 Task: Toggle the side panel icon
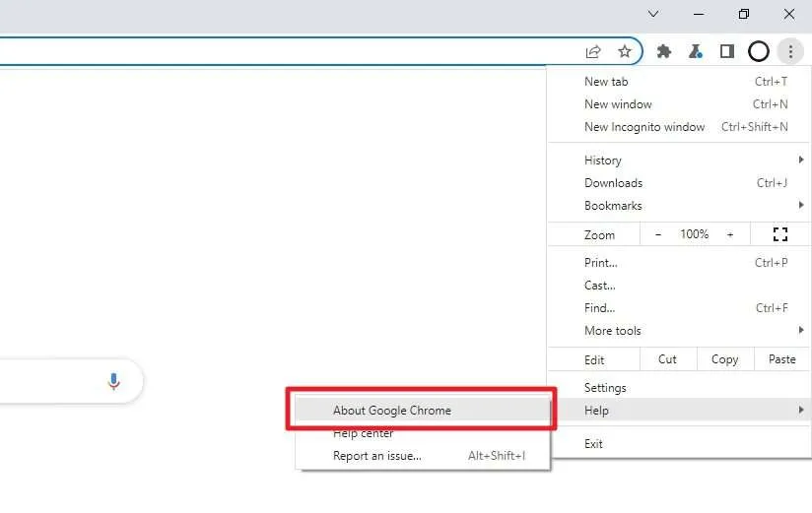point(727,51)
